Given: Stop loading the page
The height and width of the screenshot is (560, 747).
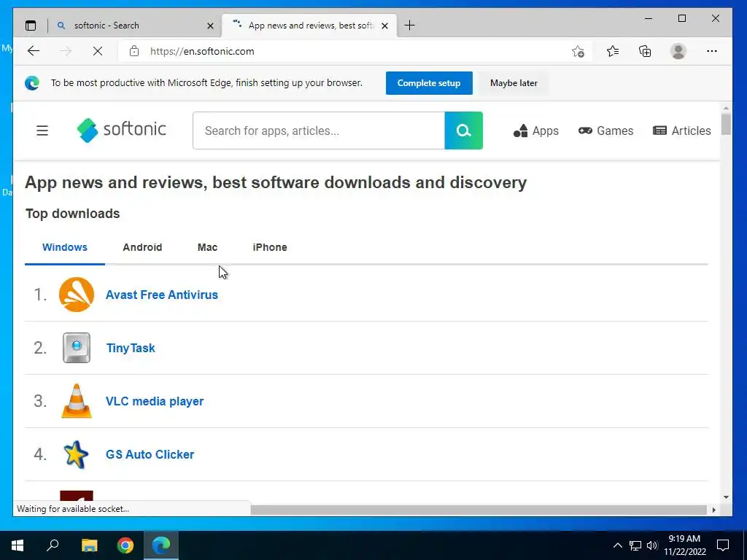Looking at the screenshot, I should click(98, 51).
